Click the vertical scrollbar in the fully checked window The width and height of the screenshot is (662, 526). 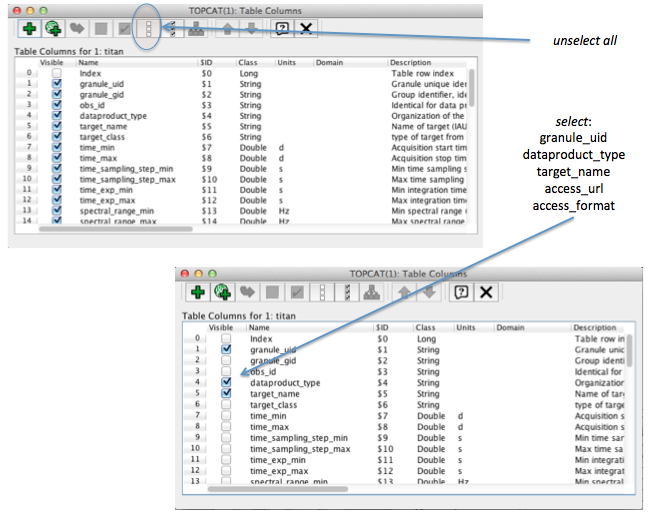coord(472,88)
